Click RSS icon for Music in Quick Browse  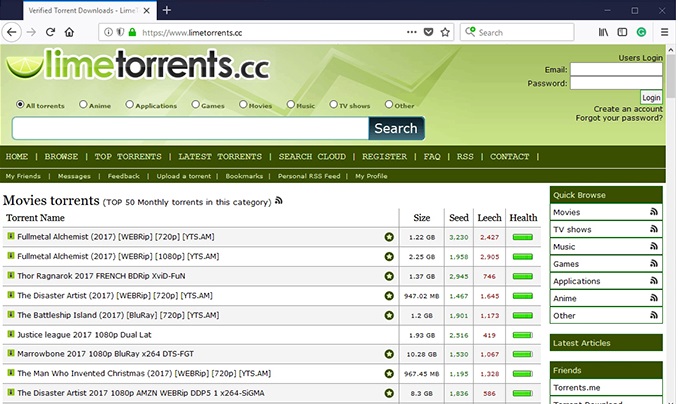[653, 246]
